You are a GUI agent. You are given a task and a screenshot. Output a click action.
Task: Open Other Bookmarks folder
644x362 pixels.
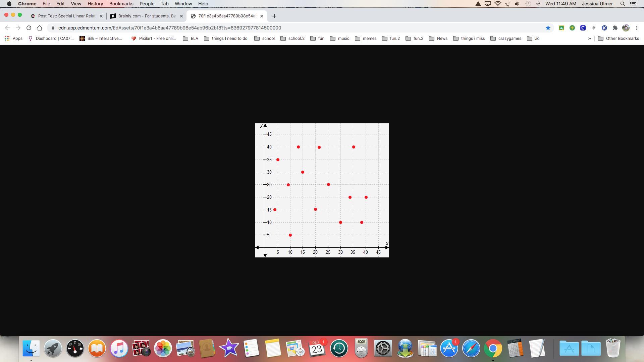click(x=619, y=39)
